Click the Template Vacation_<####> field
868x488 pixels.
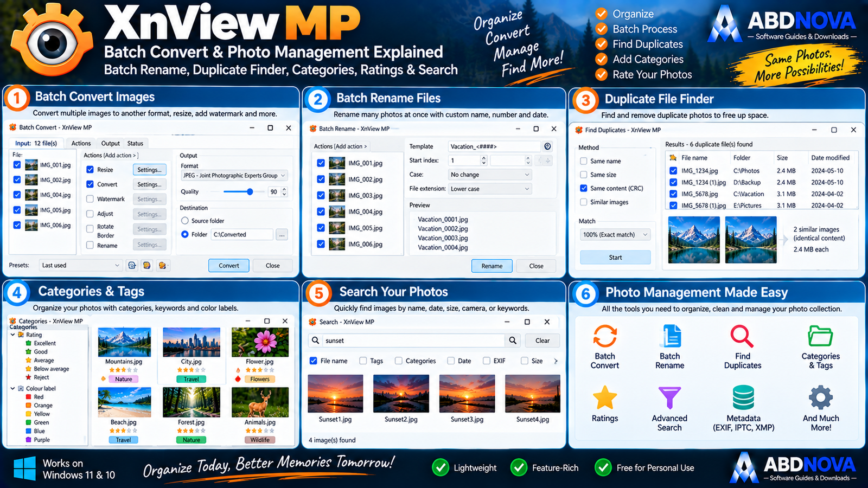(x=495, y=146)
